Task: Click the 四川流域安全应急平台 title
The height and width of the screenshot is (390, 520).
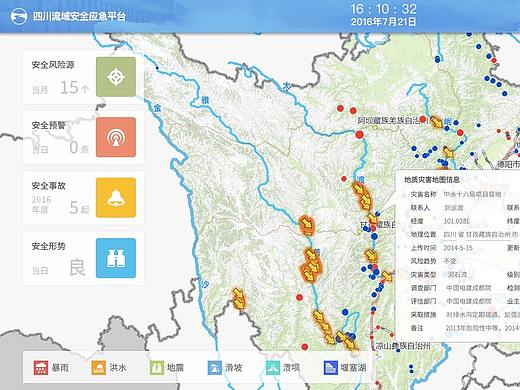Action: tap(79, 16)
